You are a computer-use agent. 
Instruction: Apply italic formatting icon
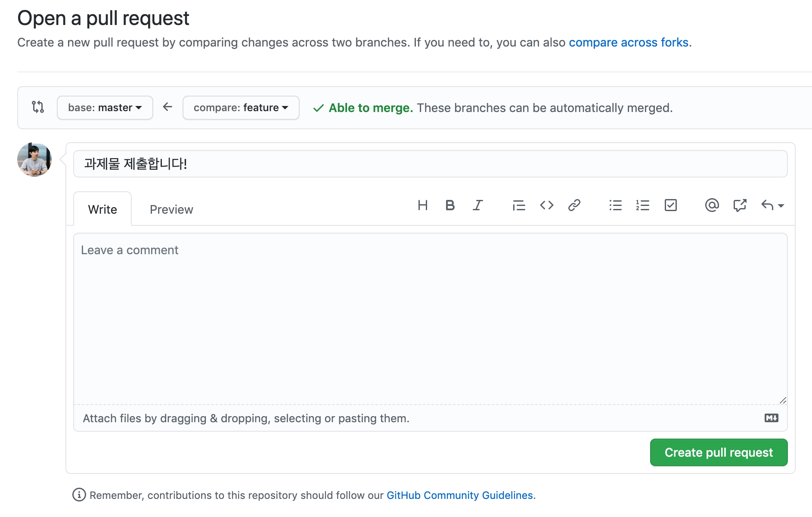[x=477, y=206]
